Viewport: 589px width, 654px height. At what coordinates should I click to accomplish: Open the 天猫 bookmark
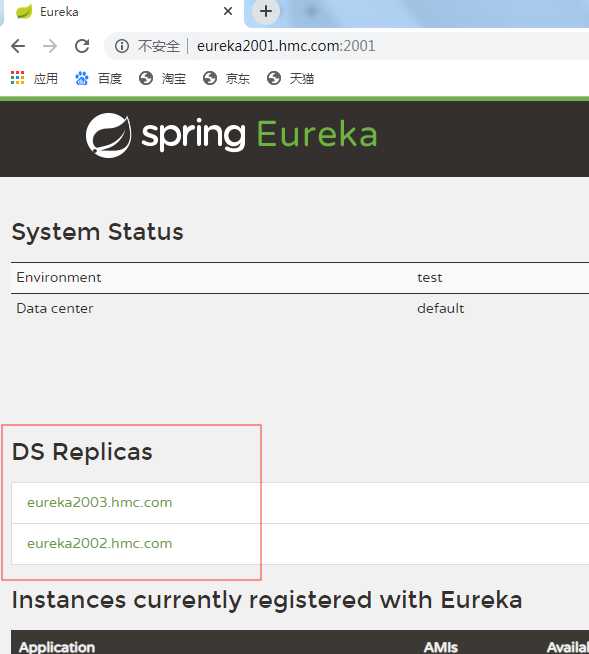pyautogui.click(x=290, y=78)
